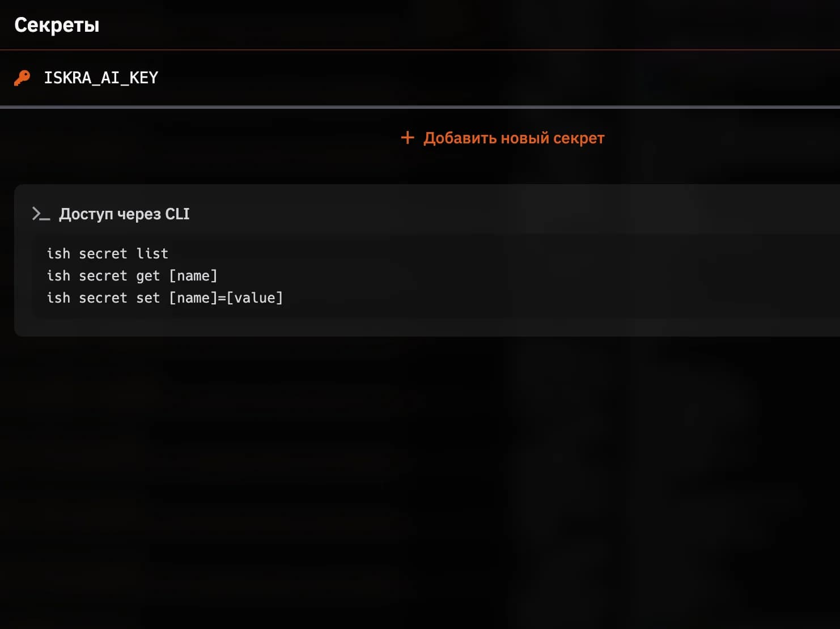The width and height of the screenshot is (840, 629).
Task: Click the "ish secret set [name]=[value]" command
Action: pyautogui.click(x=164, y=297)
